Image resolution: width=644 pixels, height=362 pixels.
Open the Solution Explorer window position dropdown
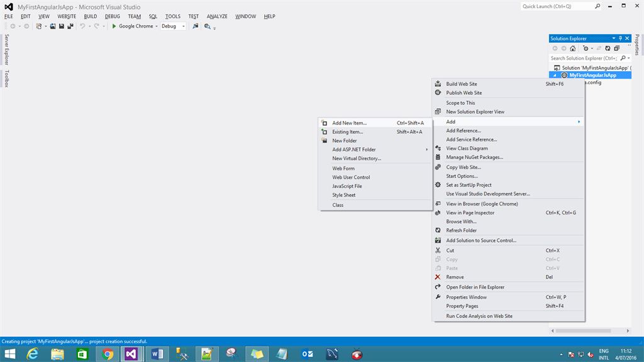(x=614, y=38)
